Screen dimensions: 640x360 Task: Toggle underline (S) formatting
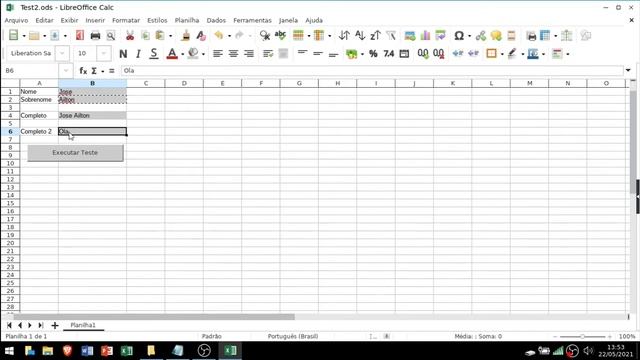(x=153, y=53)
